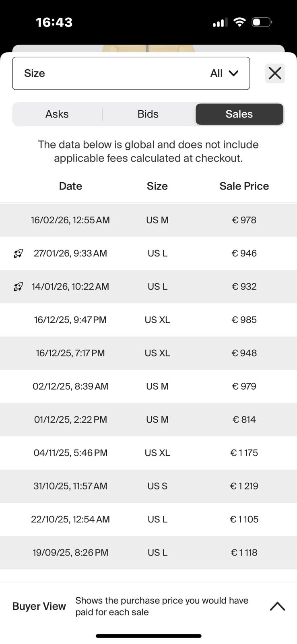
Task: Switch to the Asks tab
Action: click(x=57, y=114)
